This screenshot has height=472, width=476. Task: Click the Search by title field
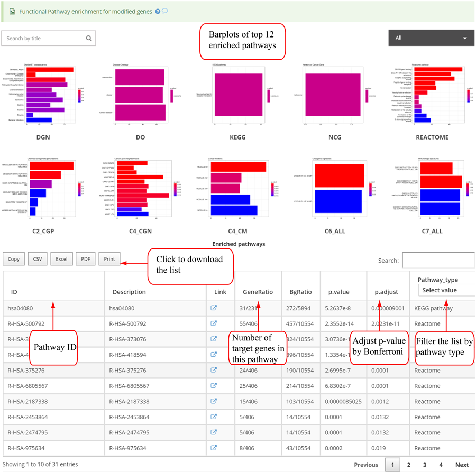tap(45, 38)
